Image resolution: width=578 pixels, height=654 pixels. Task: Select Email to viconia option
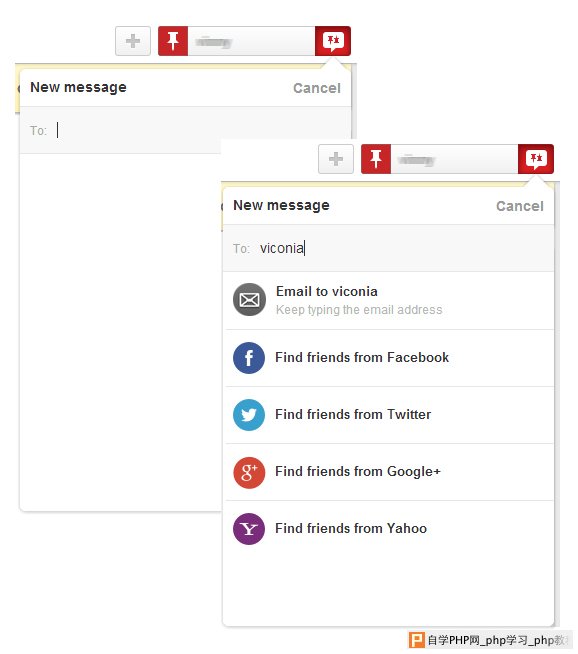388,300
